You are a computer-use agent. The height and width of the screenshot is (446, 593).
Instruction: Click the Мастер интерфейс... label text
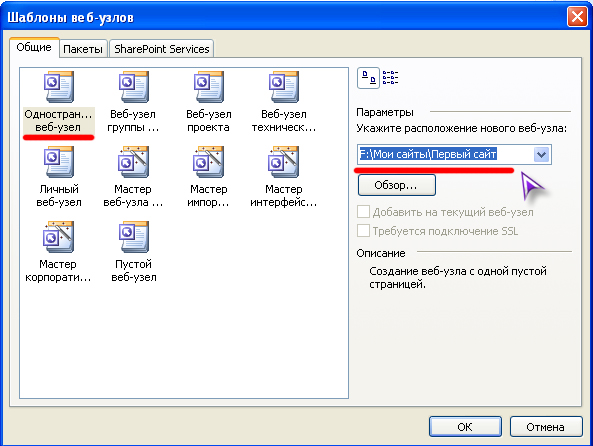pyautogui.click(x=284, y=196)
